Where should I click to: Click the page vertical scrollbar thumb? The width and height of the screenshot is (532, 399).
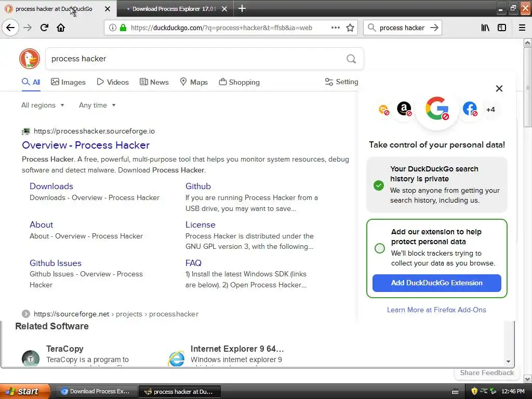[x=528, y=87]
